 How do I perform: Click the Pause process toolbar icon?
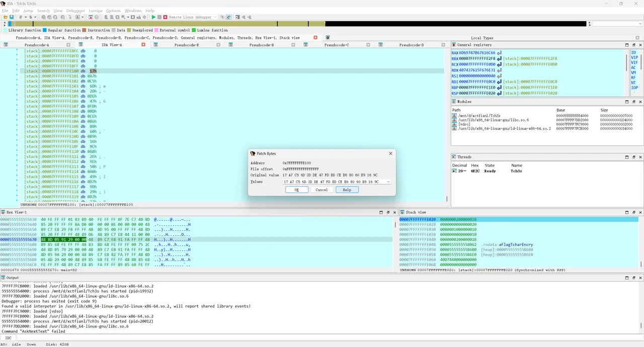pyautogui.click(x=159, y=17)
